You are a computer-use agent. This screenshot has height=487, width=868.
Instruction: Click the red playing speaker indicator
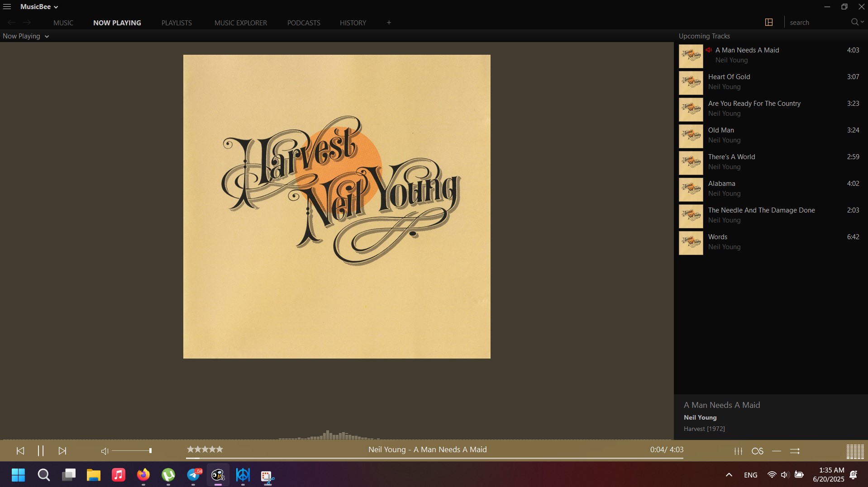[x=709, y=50]
